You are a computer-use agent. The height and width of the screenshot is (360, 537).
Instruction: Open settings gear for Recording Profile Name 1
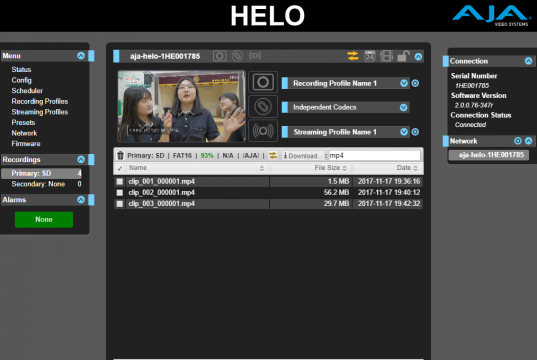(x=415, y=83)
